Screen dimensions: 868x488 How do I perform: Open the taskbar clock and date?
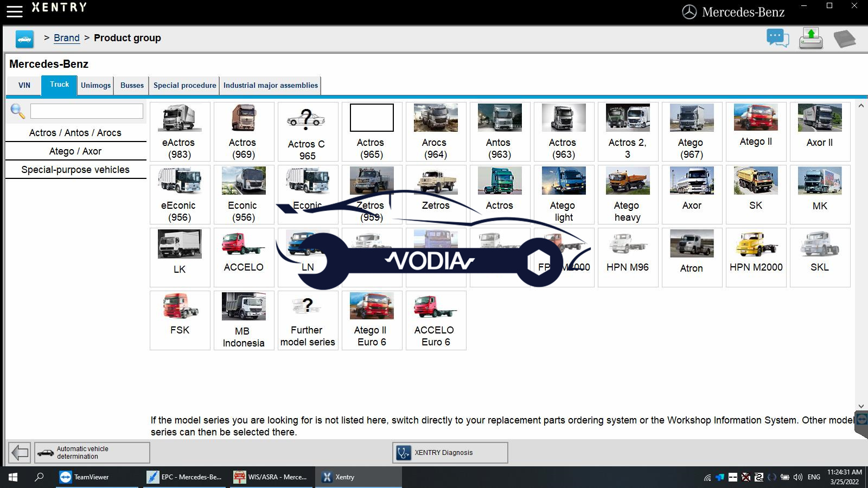click(845, 477)
